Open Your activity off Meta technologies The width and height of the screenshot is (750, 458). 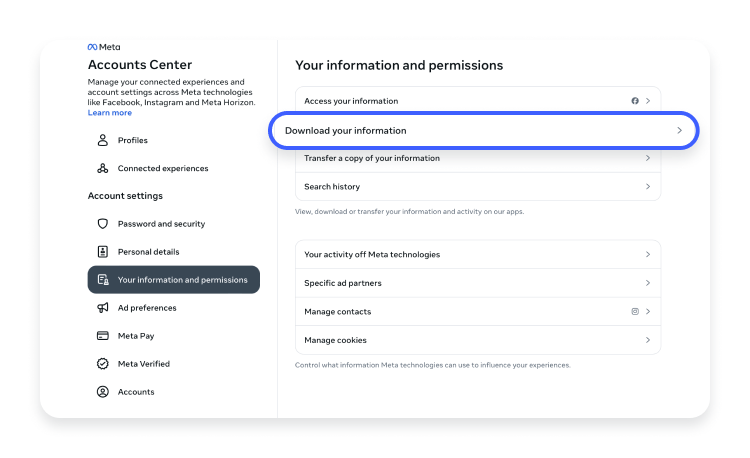coord(478,254)
